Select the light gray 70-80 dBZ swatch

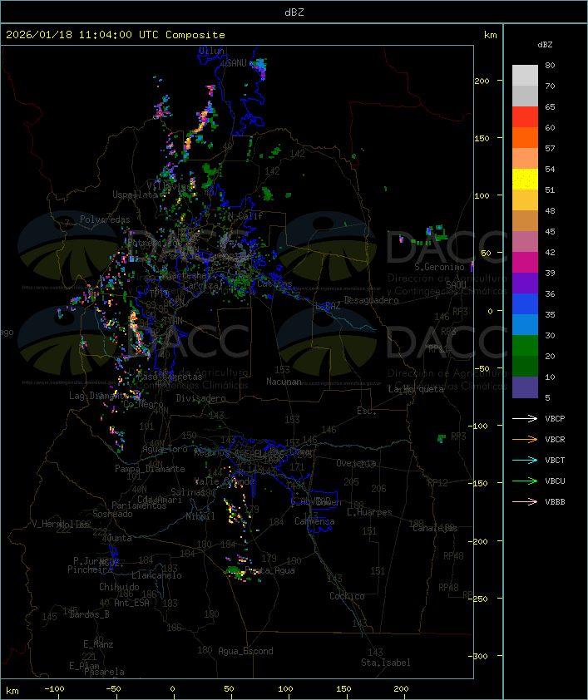point(525,76)
